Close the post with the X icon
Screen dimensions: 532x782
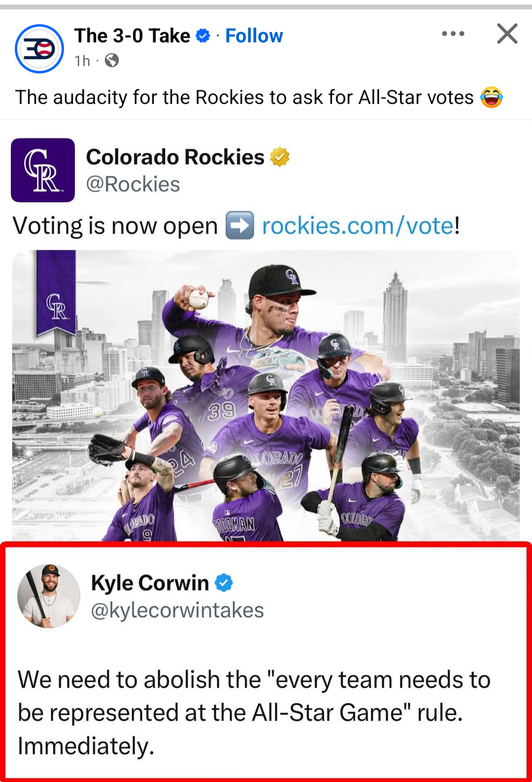coord(507,33)
